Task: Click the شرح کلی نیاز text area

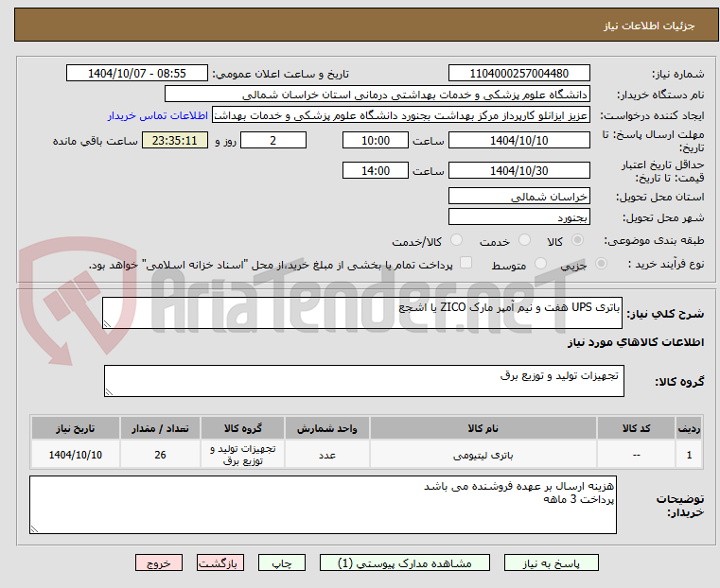Action: click(362, 313)
